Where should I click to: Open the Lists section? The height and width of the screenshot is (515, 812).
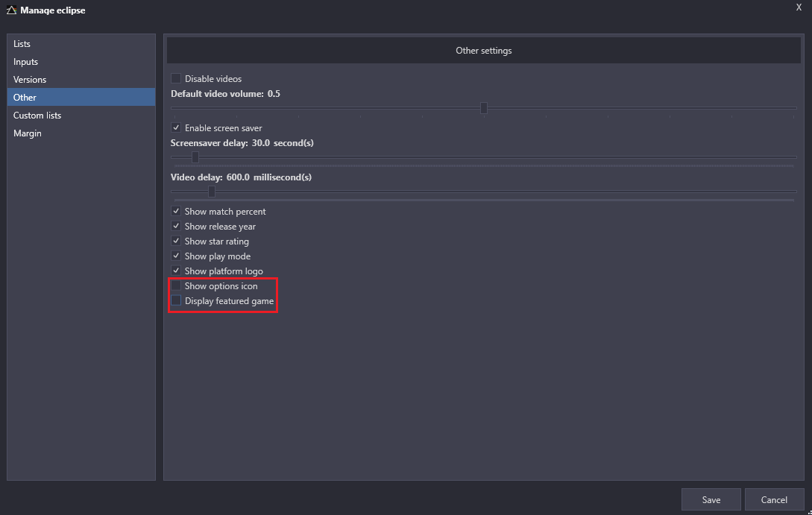click(81, 44)
